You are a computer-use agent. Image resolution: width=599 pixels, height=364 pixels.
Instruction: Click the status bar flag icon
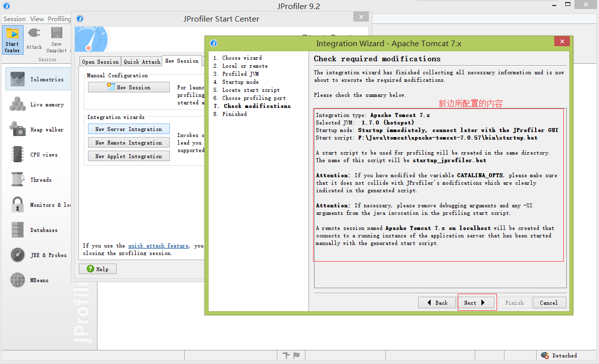click(296, 355)
